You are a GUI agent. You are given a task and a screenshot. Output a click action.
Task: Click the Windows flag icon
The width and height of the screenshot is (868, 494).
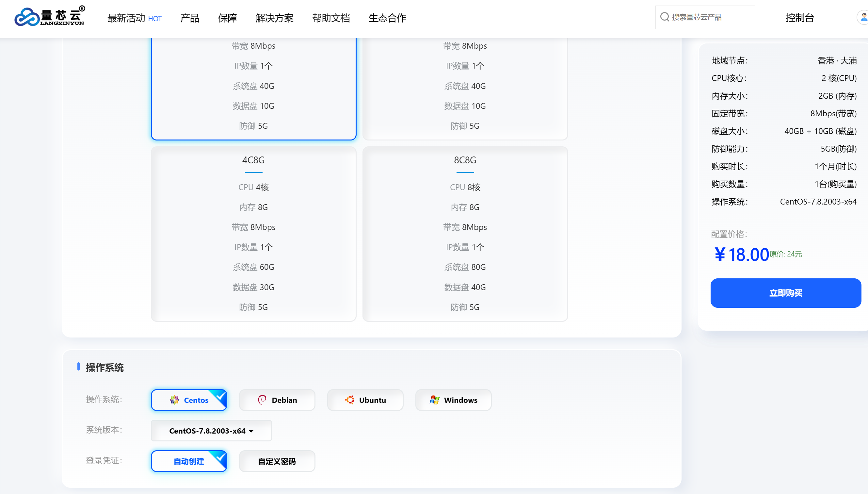[x=434, y=400]
